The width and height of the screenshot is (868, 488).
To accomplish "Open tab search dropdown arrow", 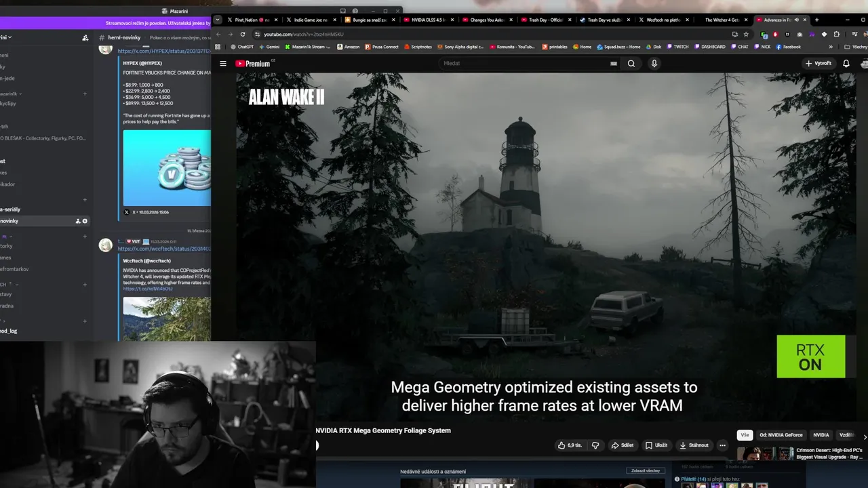I will (x=217, y=20).
